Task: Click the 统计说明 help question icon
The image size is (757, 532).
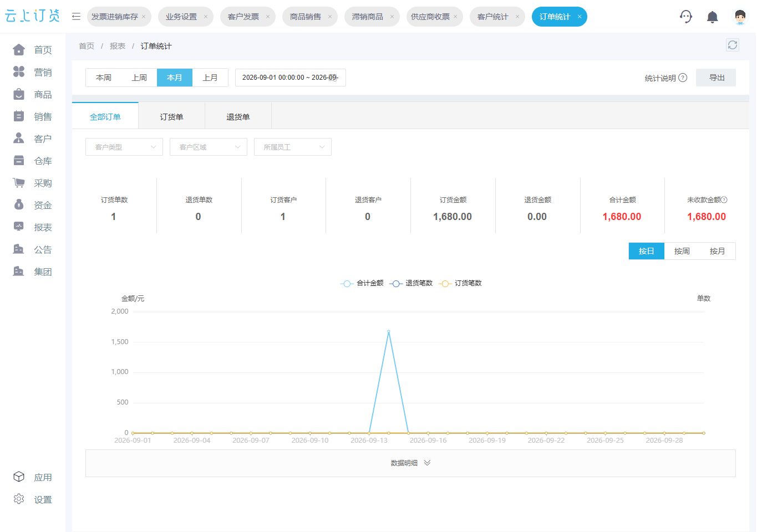Action: [683, 78]
